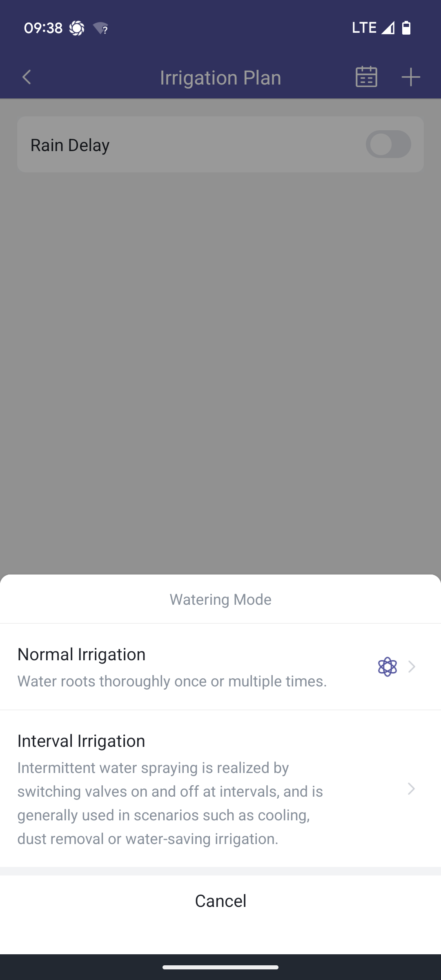This screenshot has width=441, height=980.
Task: Expand Normal Irrigation with its chevron
Action: 412,667
